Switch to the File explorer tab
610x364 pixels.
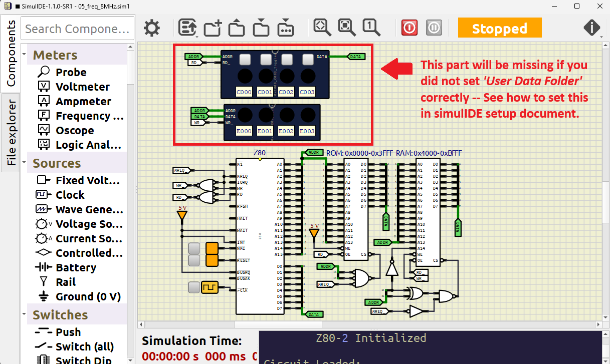[x=11, y=125]
